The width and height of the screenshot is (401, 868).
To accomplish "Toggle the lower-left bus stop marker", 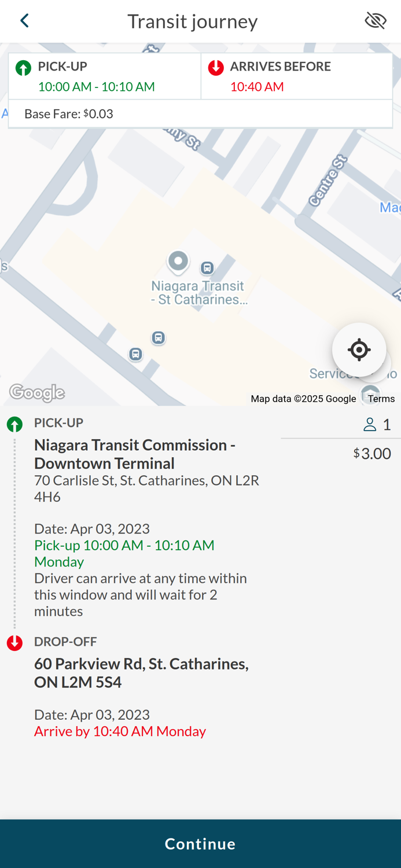I will 135,354.
